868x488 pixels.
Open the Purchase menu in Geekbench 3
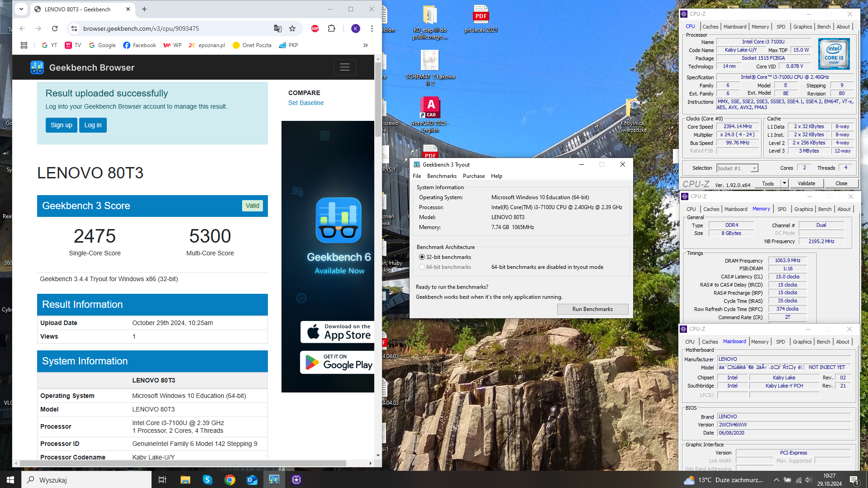coord(474,176)
